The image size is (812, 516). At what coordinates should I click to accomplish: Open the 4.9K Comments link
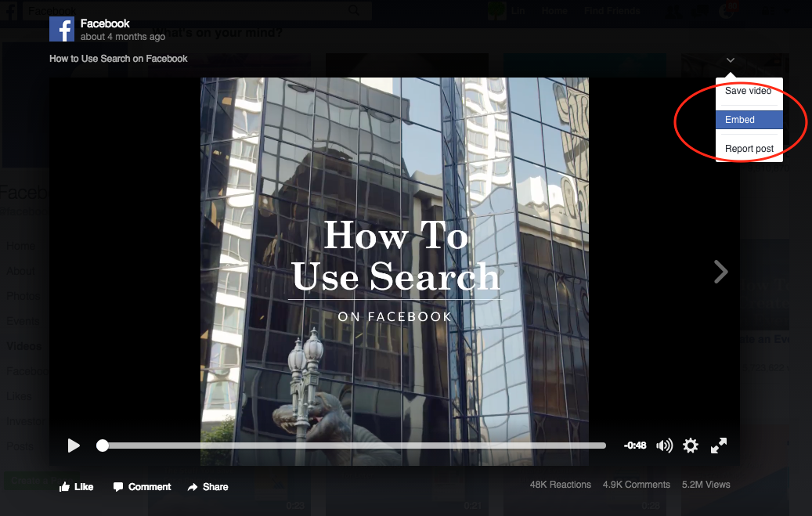pyautogui.click(x=636, y=485)
